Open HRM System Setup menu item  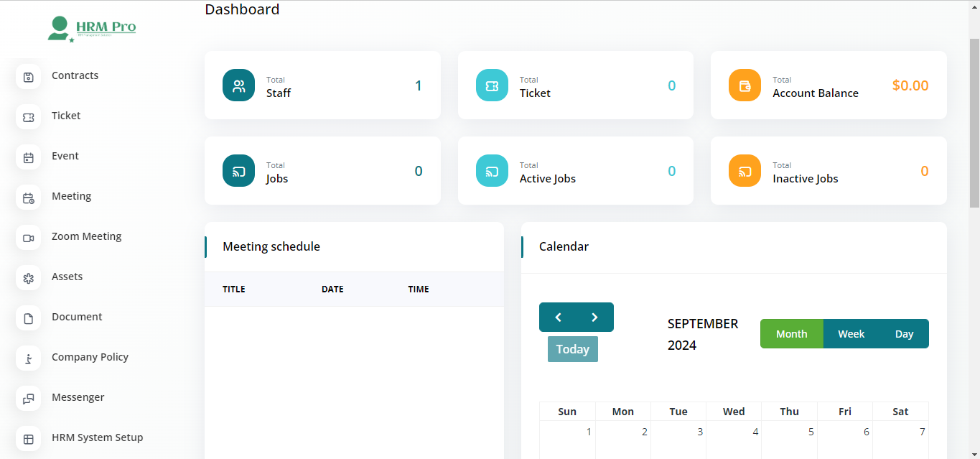(x=97, y=437)
